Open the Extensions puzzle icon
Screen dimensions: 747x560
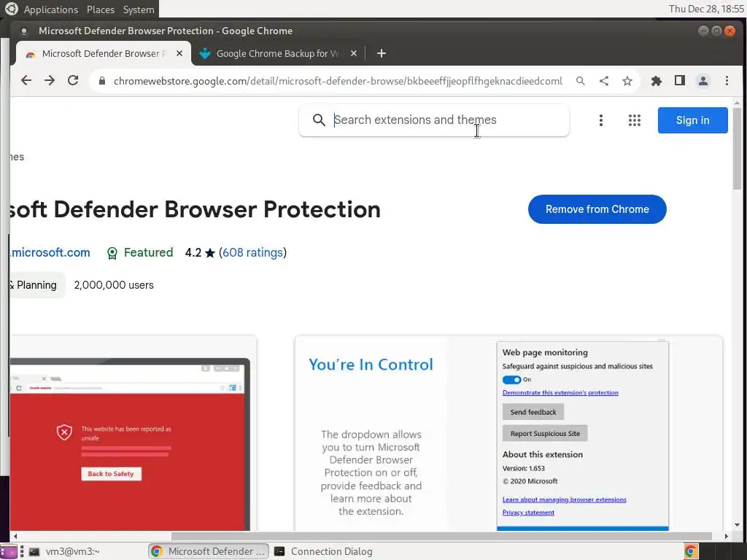[657, 81]
